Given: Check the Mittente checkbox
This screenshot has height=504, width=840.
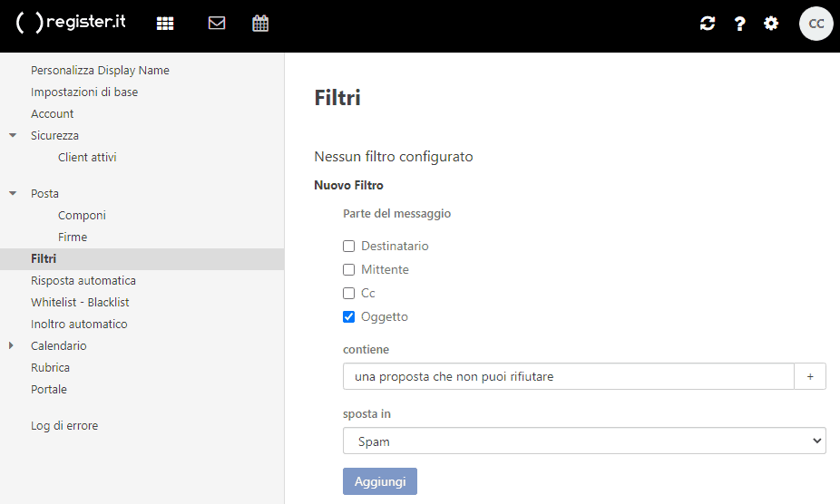Looking at the screenshot, I should coord(349,270).
